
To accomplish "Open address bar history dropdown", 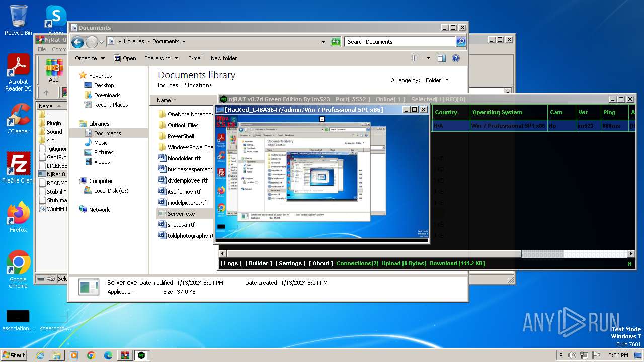I will tap(323, 42).
